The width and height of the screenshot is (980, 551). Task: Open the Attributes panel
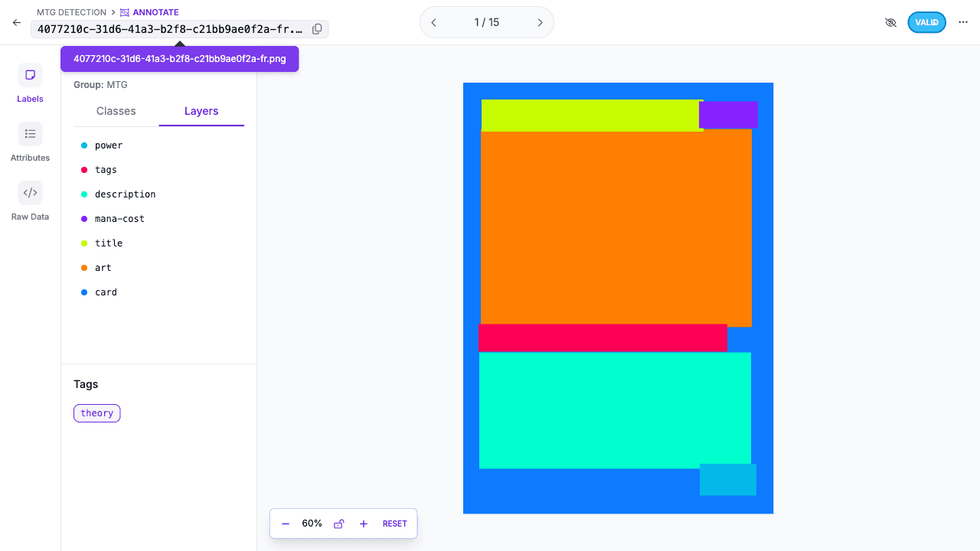pyautogui.click(x=30, y=141)
